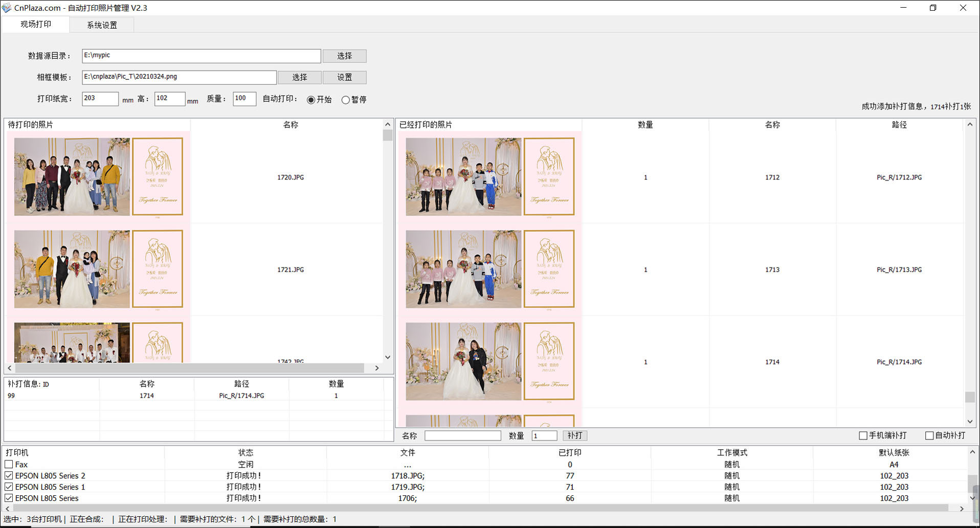
Task: Click the CnPlaza app icon in title bar
Action: click(x=7, y=8)
